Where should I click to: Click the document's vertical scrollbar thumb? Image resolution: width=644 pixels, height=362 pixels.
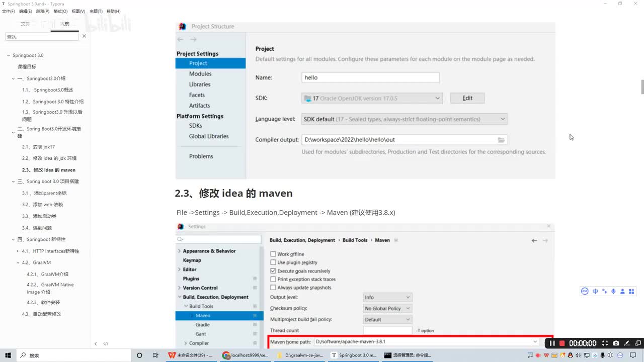click(x=642, y=87)
